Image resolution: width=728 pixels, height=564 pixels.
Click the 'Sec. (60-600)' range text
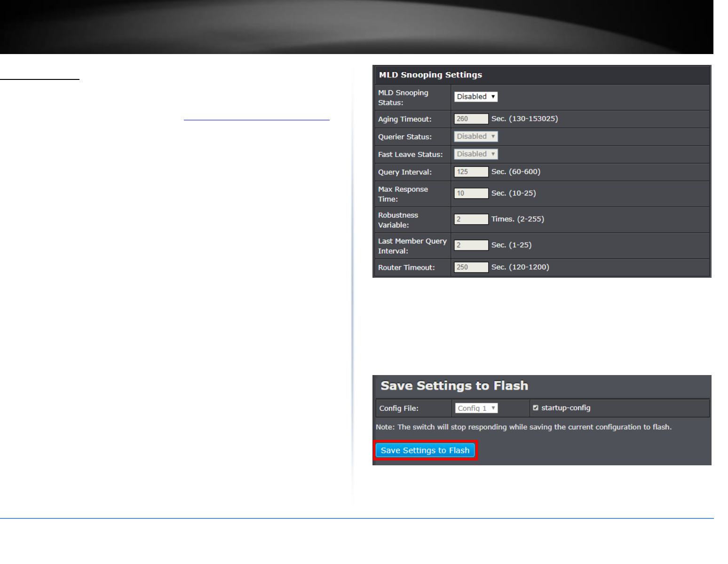[515, 172]
